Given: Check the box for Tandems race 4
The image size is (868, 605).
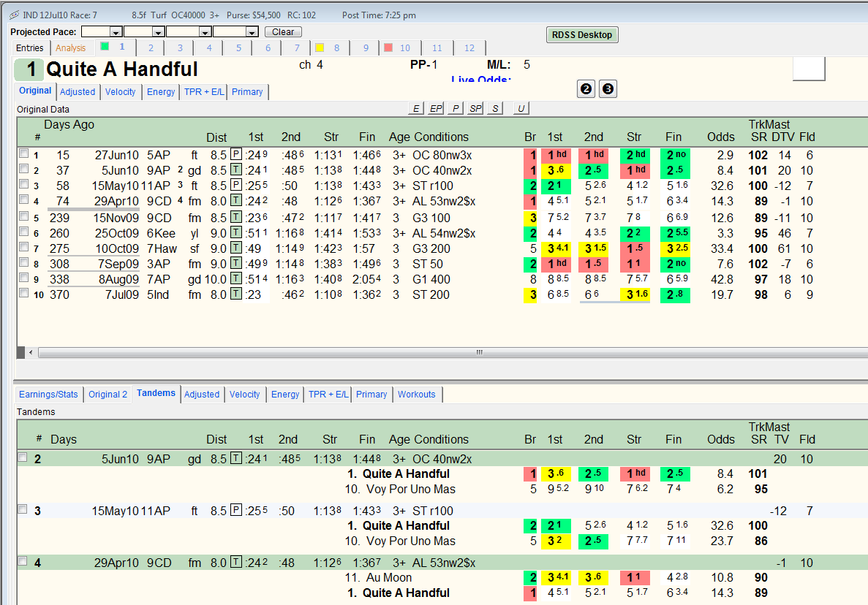Looking at the screenshot, I should point(23,561).
